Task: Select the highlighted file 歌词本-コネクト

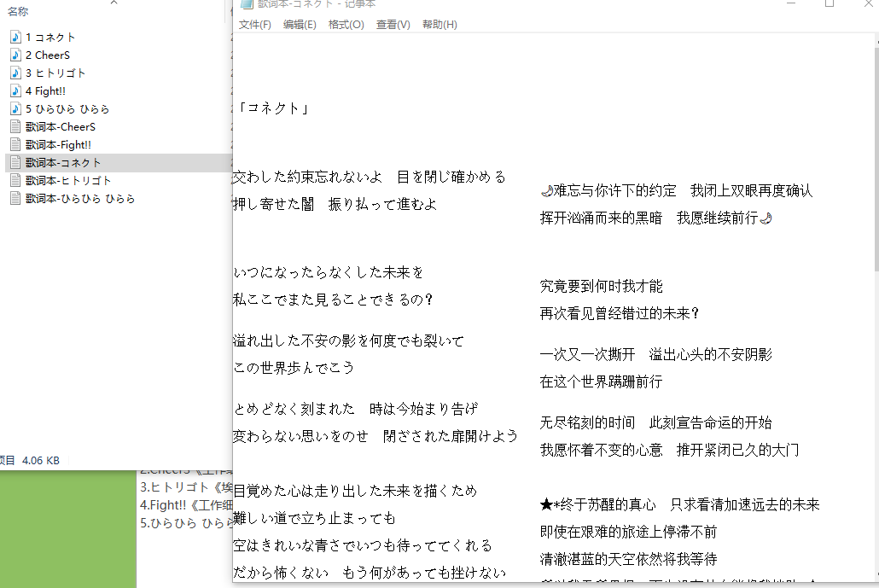Action: (x=63, y=162)
